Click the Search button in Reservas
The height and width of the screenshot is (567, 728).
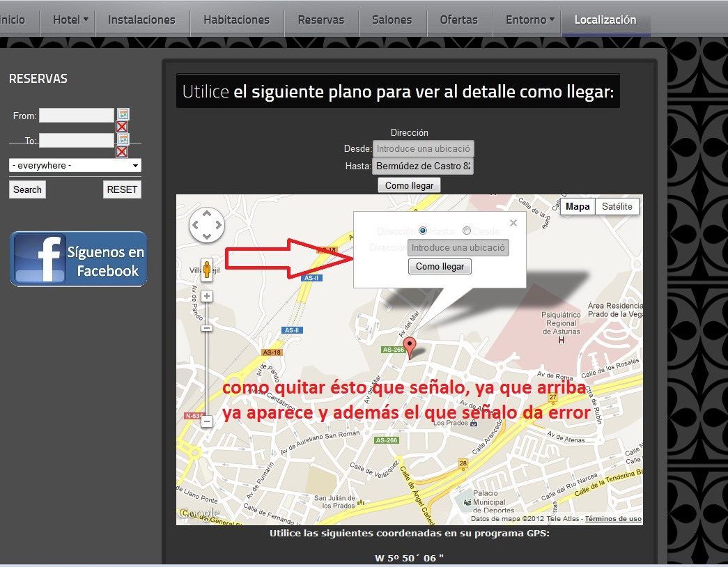click(27, 189)
